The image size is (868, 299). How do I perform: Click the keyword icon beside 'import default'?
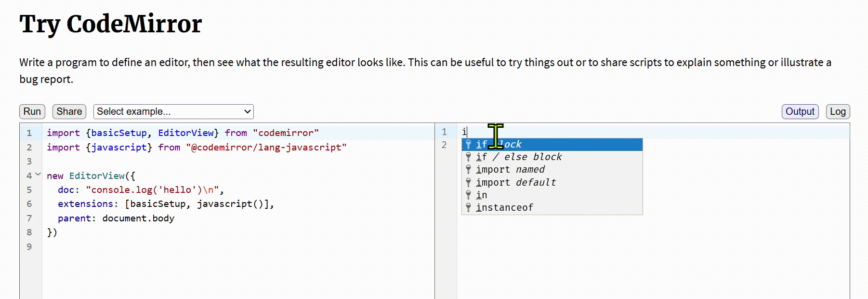coord(468,182)
